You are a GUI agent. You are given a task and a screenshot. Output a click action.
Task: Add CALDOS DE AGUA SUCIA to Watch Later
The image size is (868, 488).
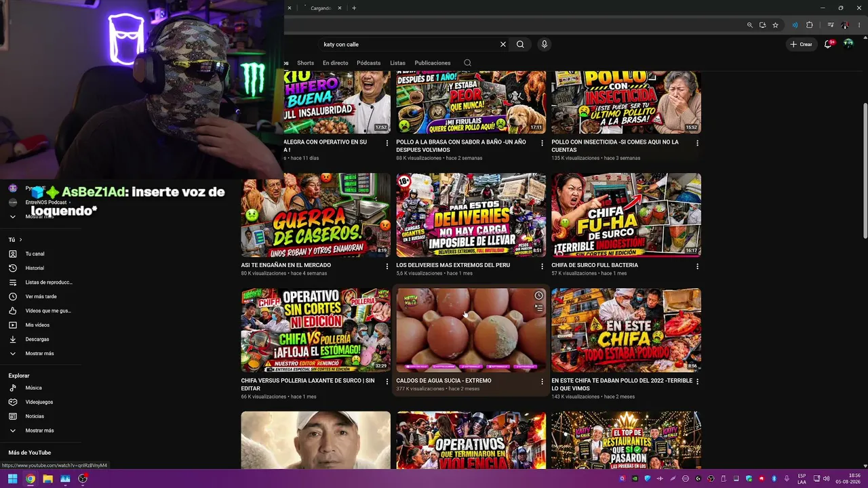(538, 296)
